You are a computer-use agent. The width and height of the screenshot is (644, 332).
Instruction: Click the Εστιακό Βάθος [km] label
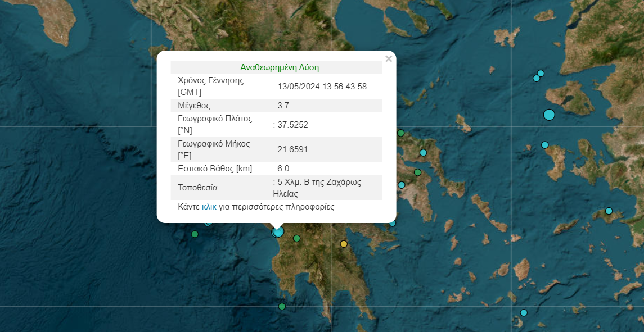click(x=215, y=169)
